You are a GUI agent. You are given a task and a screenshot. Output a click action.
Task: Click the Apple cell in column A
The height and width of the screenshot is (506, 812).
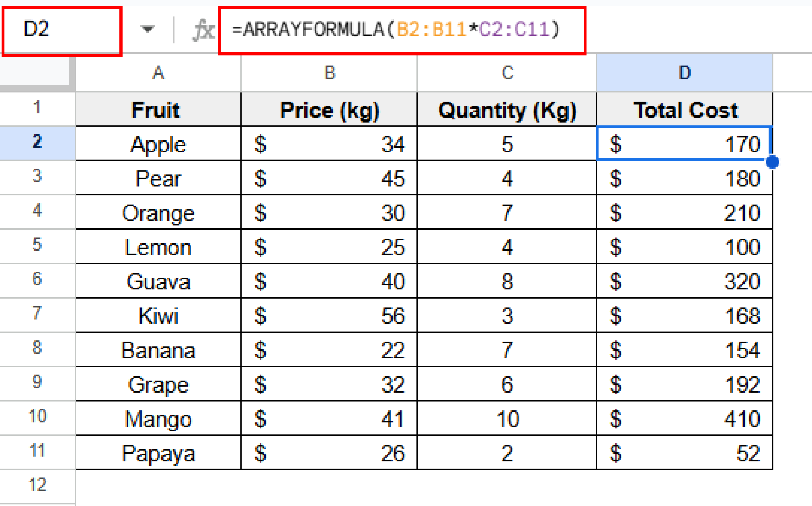pos(157,144)
